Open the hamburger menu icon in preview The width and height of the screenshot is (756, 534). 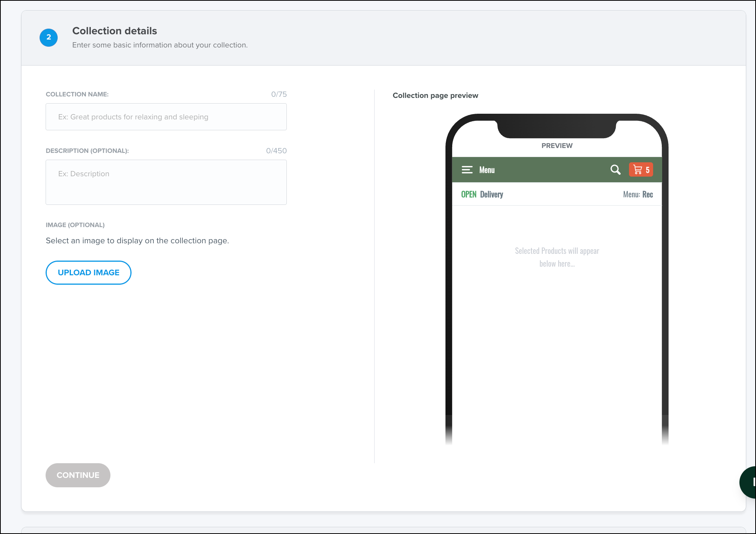coord(467,170)
